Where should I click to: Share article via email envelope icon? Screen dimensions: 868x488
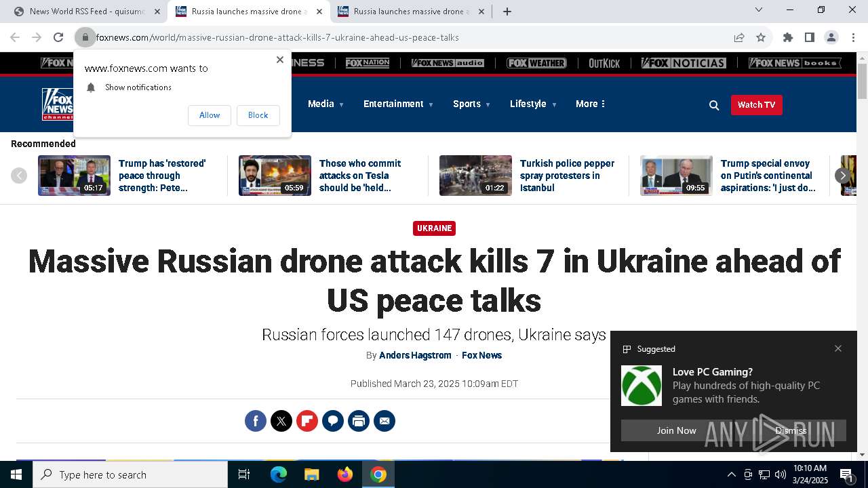(384, 421)
